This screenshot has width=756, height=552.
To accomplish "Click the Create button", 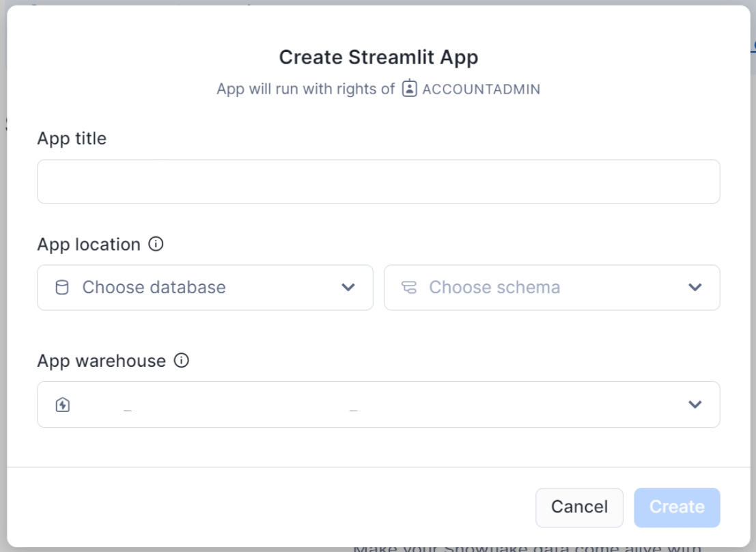I will click(677, 507).
